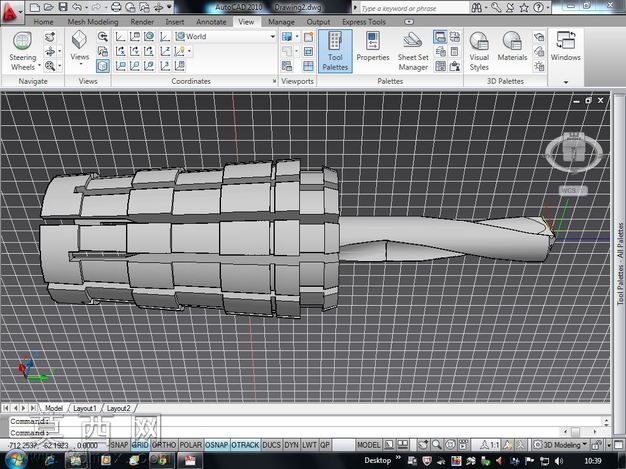Screen dimensions: 626x469
Task: Click the annotation scale 1:1 icon
Action: (489, 445)
